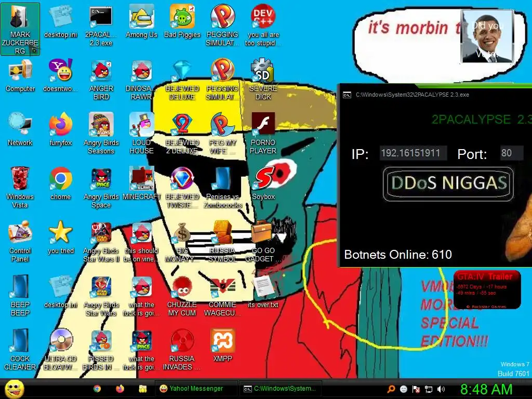Open the Yahoo 'doesntwo...' icon
This screenshot has width=532, height=399.
61,76
